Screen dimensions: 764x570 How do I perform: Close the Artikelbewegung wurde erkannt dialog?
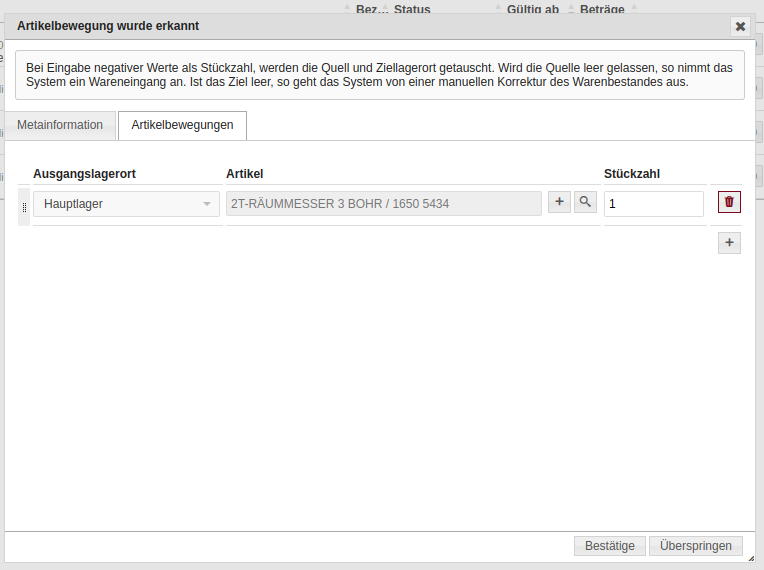[x=740, y=27]
